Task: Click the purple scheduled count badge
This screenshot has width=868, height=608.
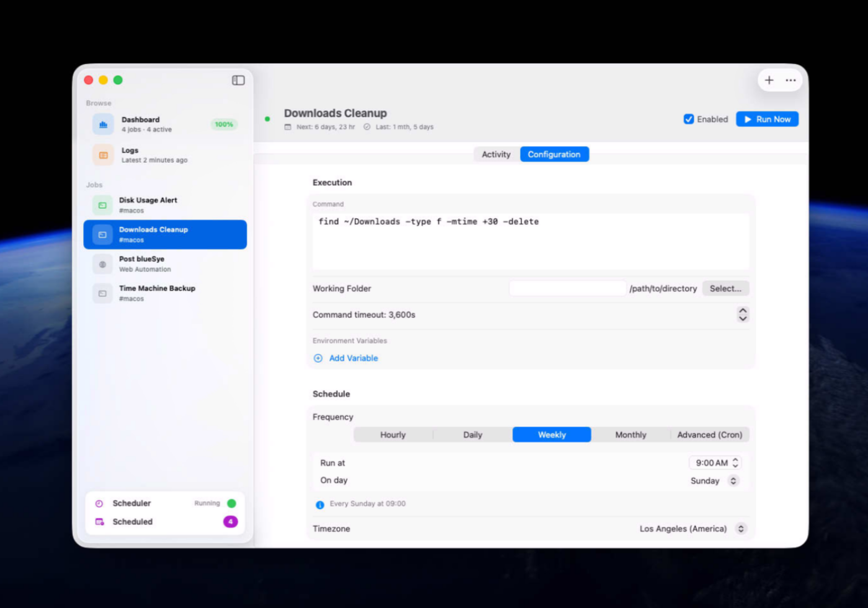Action: (231, 522)
